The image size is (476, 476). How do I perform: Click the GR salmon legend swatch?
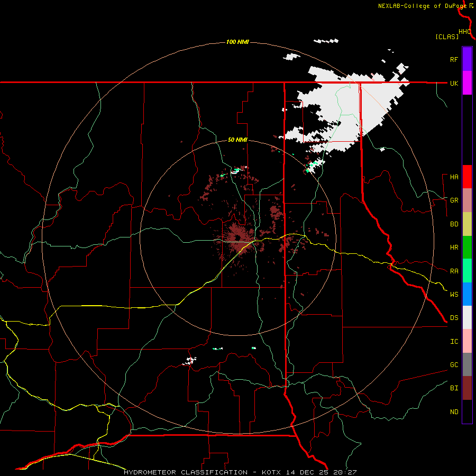(x=467, y=200)
